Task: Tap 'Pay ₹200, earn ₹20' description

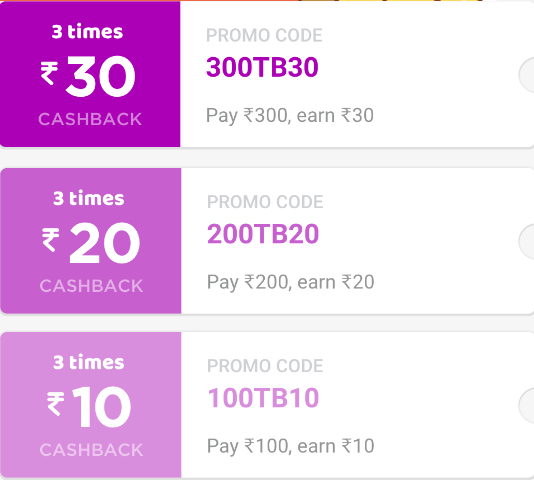Action: pyautogui.click(x=290, y=282)
